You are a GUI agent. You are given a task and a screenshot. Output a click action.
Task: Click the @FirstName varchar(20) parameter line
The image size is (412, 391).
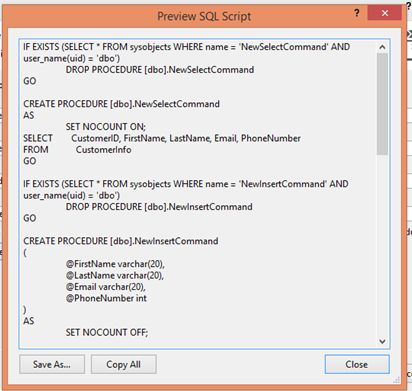tap(115, 264)
